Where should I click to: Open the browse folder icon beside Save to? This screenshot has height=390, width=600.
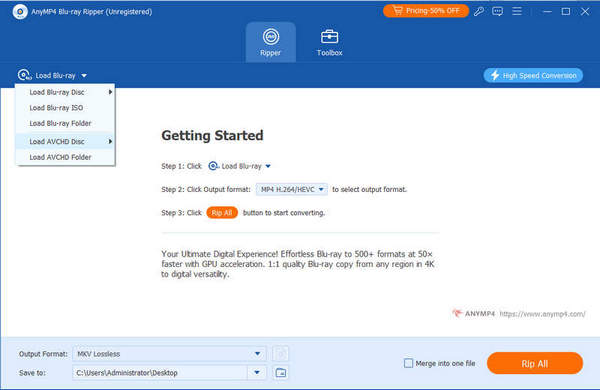click(281, 372)
